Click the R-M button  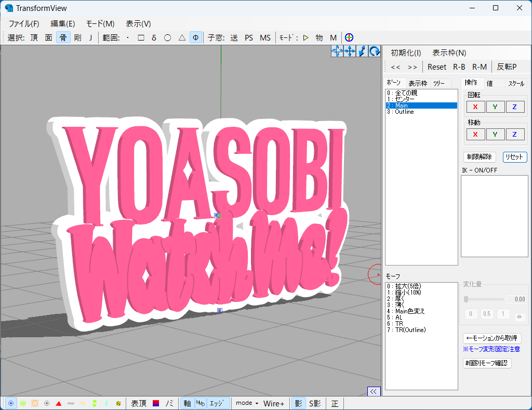(480, 67)
